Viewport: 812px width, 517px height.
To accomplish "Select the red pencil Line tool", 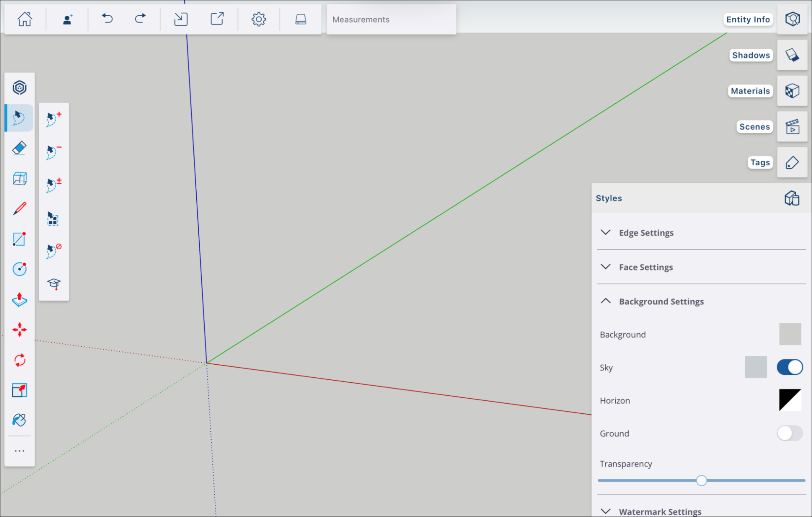I will click(19, 208).
